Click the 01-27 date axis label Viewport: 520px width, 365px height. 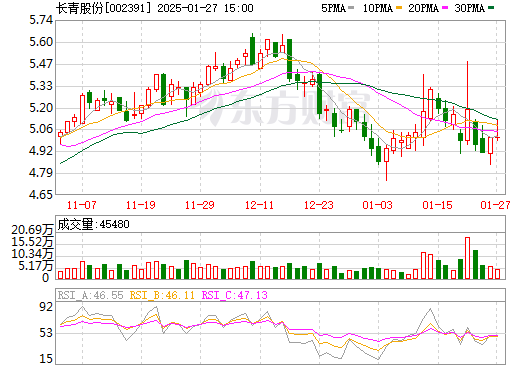tap(496, 205)
